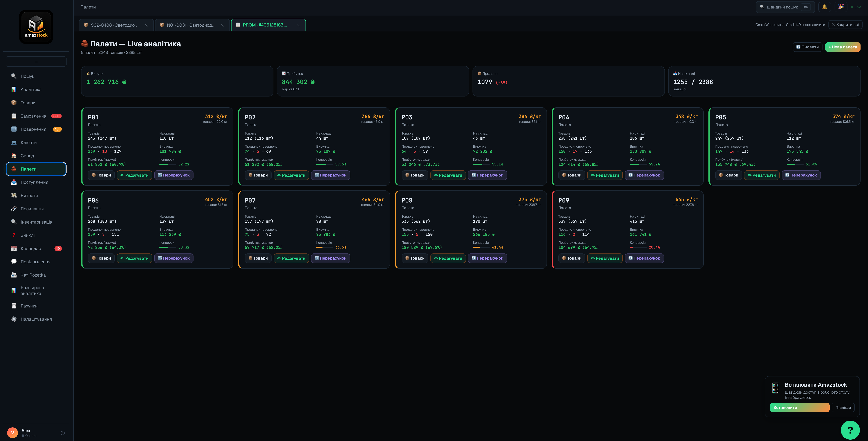
Task: Click the logout power icon
Action: [63, 433]
